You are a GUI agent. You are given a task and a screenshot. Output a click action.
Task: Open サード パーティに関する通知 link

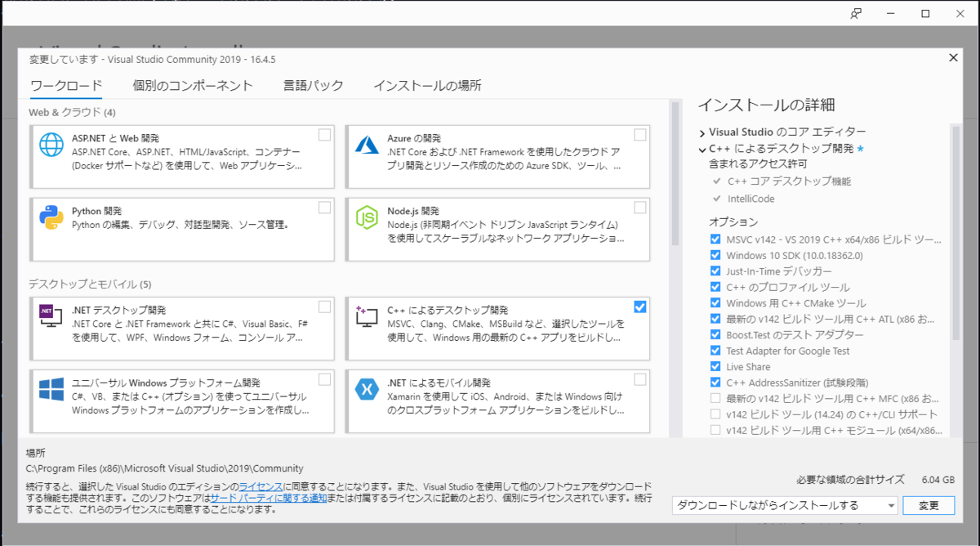click(269, 497)
